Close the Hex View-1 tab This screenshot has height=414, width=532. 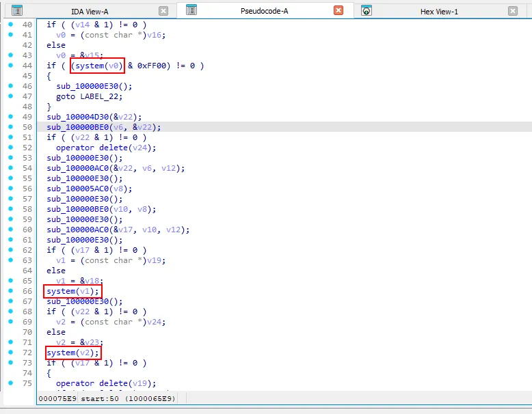(513, 11)
